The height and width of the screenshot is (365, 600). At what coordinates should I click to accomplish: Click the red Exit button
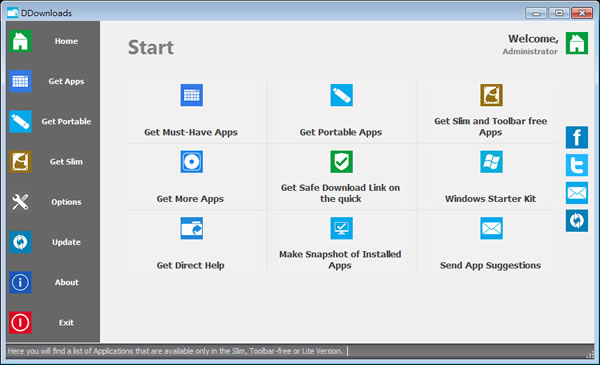20,323
